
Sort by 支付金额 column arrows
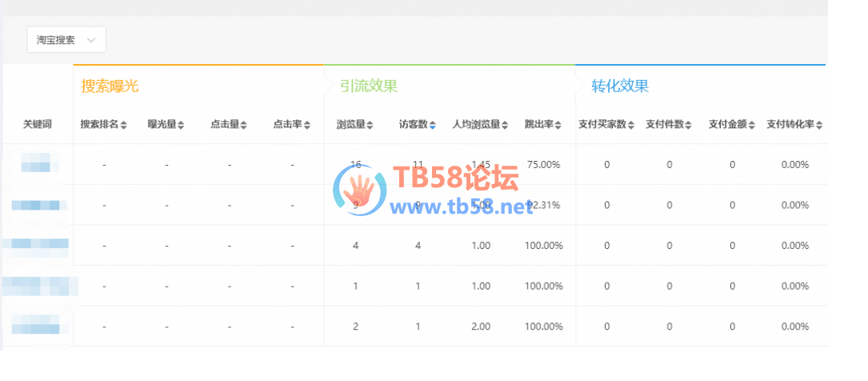point(752,125)
